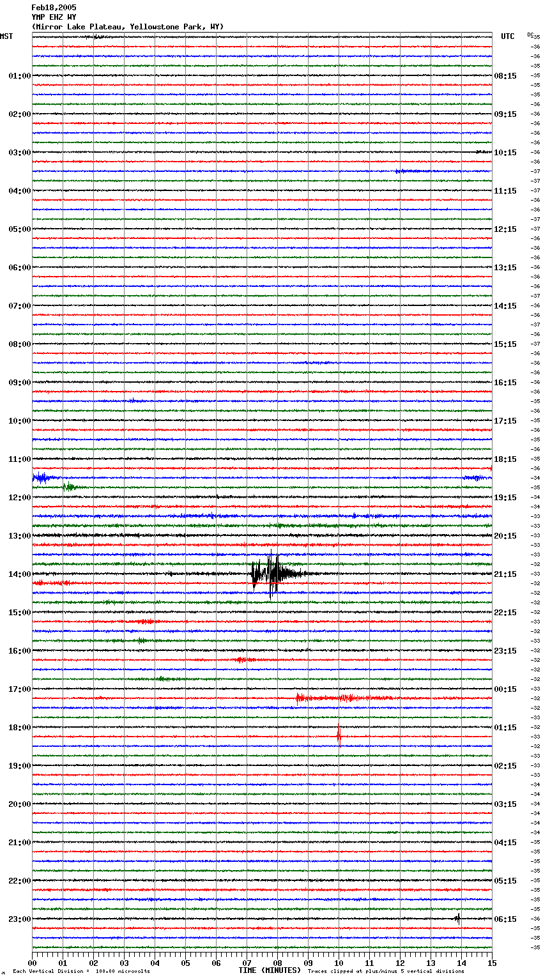The width and height of the screenshot is (543, 980).
Task: Click the 09:00 MST row label
Action: point(20,383)
